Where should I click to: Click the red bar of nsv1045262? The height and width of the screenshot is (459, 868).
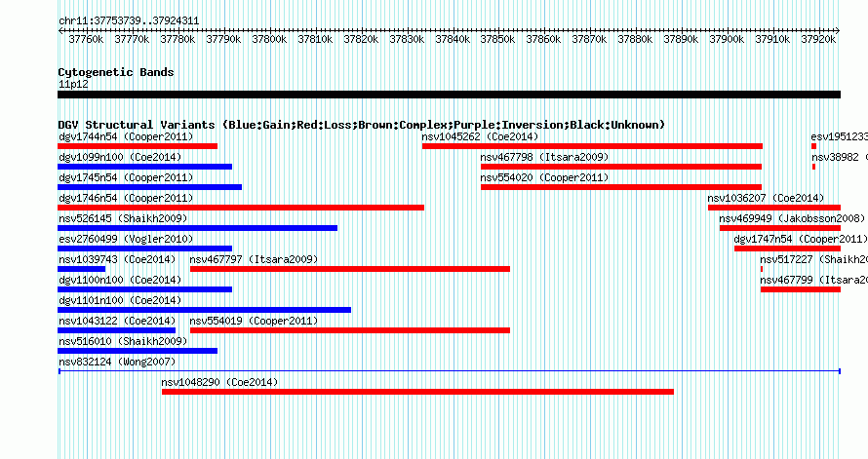point(592,146)
